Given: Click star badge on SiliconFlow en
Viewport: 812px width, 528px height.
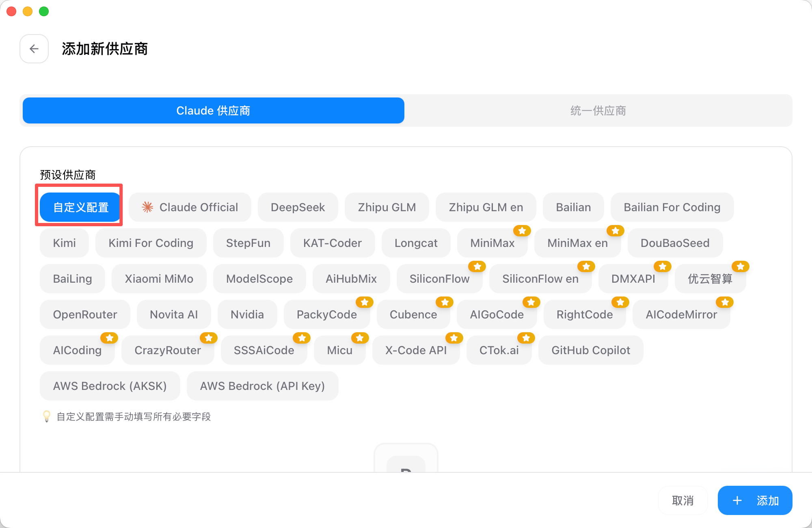Looking at the screenshot, I should click(586, 266).
